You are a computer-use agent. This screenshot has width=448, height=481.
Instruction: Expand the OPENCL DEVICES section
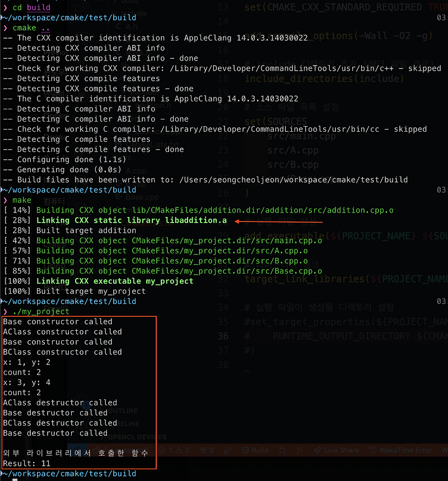tap(136, 437)
